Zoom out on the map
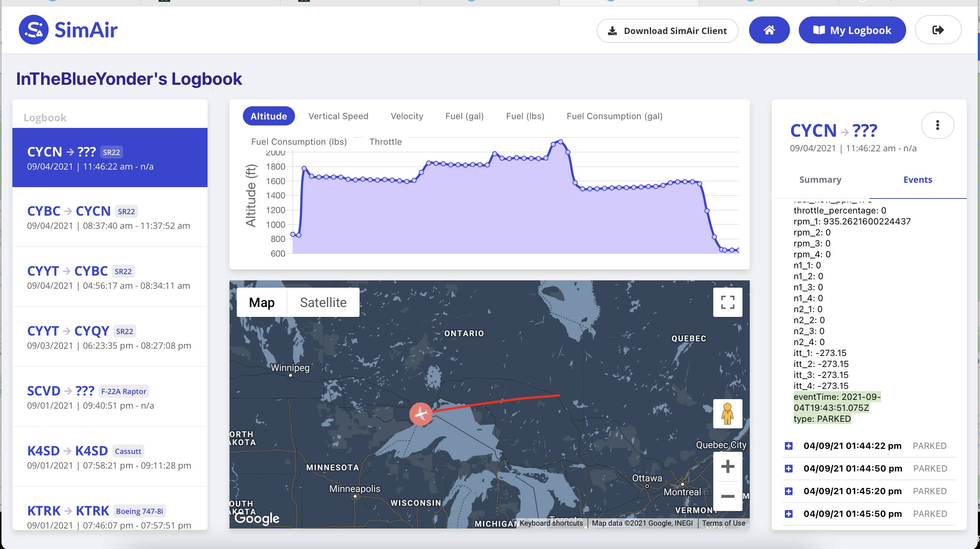Viewport: 980px width, 549px height. tap(728, 496)
